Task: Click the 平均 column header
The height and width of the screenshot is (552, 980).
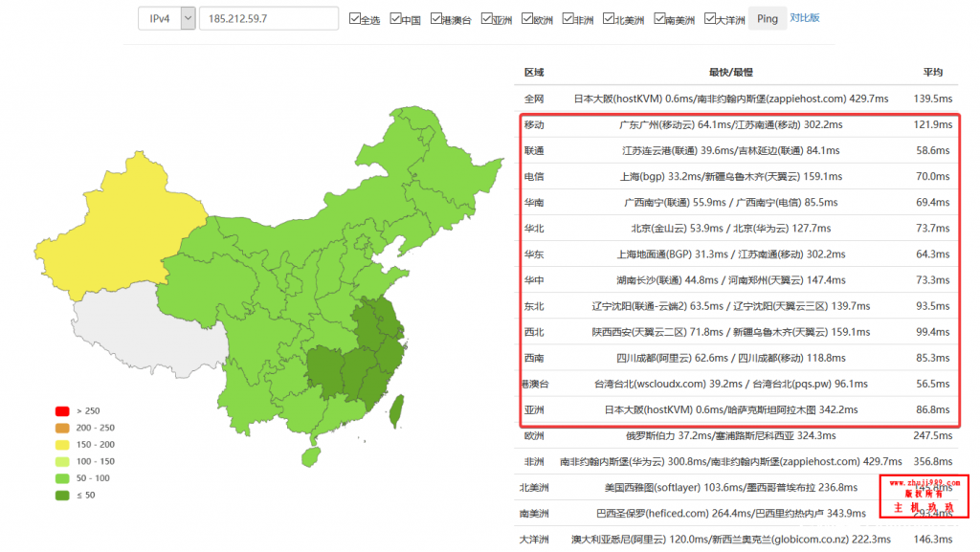Action: tap(932, 73)
